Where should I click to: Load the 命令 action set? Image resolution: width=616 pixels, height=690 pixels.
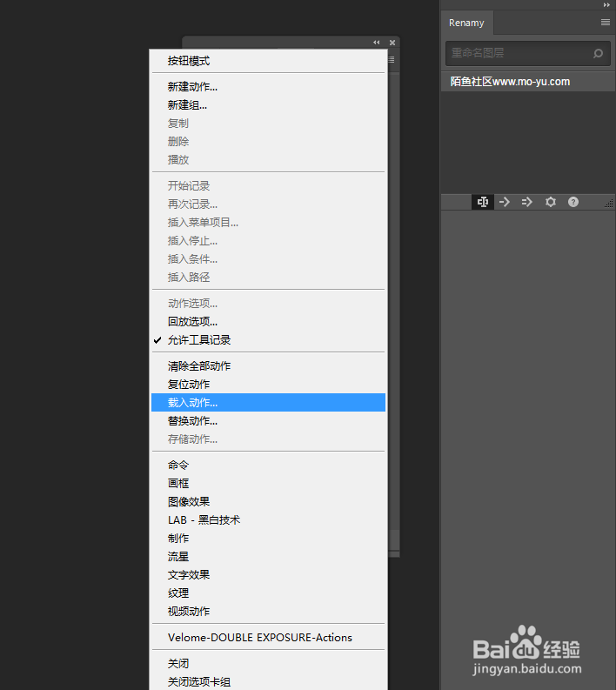[x=268, y=466]
